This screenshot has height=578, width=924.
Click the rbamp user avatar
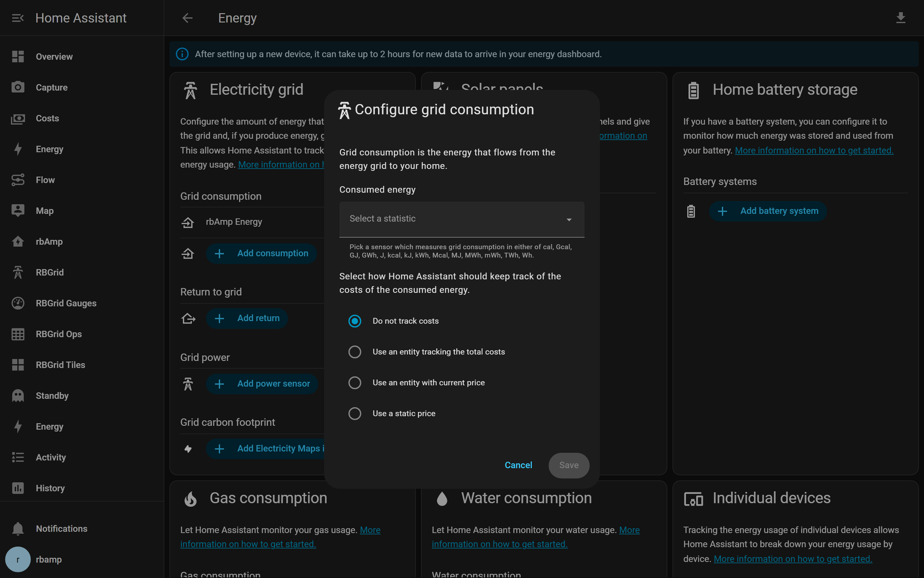(x=18, y=559)
